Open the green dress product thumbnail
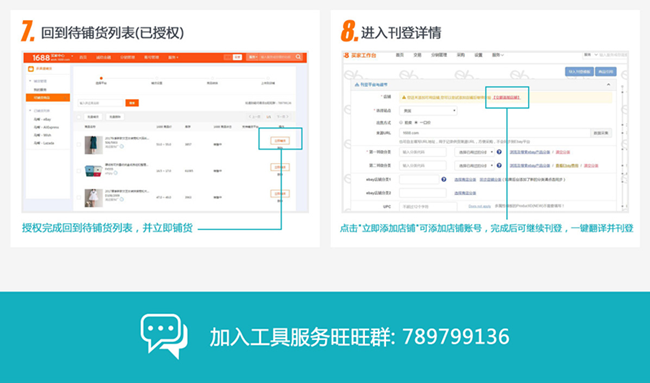Screen dimensions: 650x383 point(93,145)
